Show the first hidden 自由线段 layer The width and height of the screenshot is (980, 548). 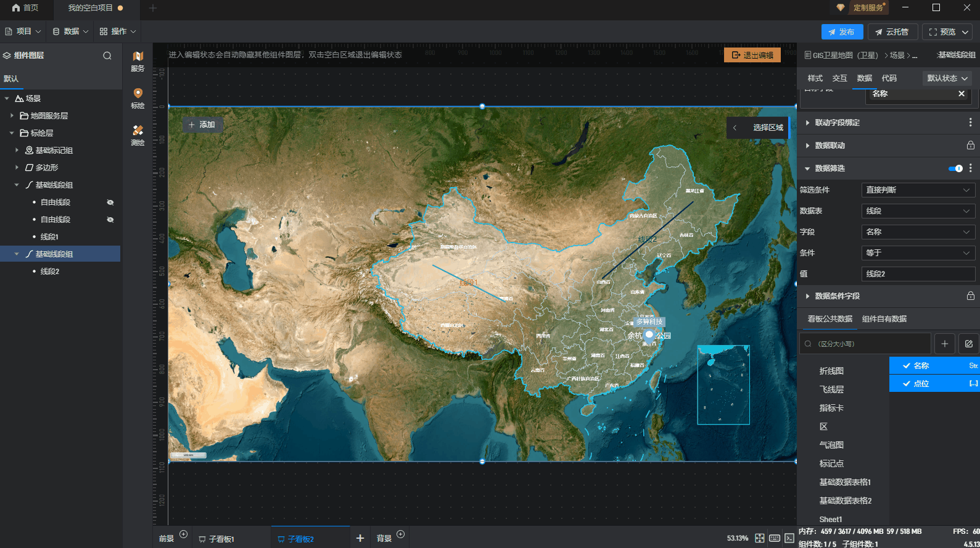click(110, 202)
